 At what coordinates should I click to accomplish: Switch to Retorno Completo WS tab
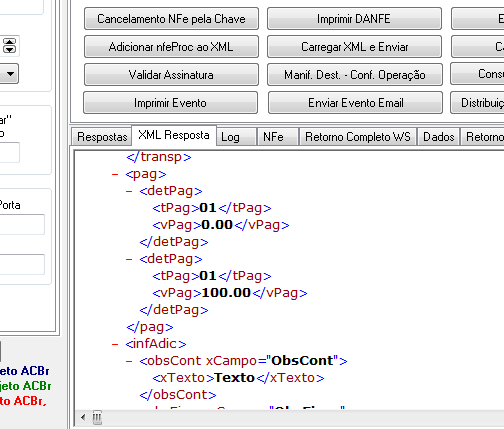click(358, 137)
